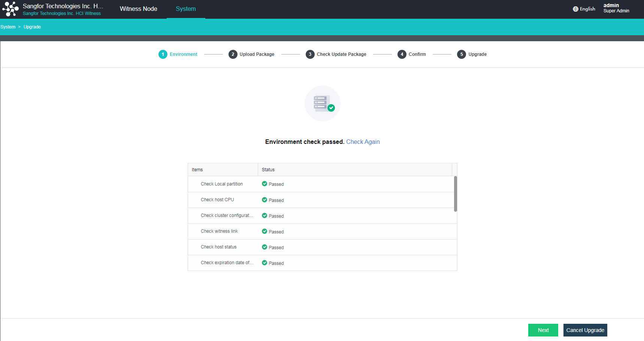This screenshot has width=644, height=341.
Task: Click green check next to host CPU
Action: pos(264,200)
